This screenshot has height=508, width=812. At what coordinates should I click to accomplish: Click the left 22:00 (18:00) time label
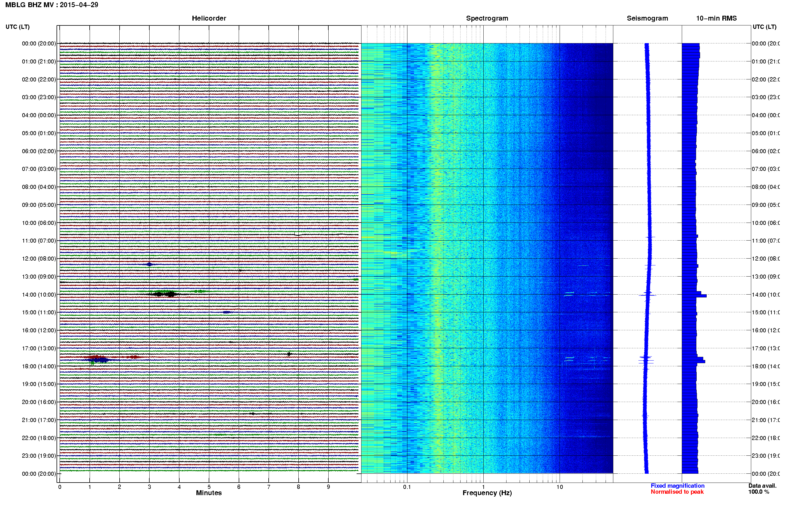click(x=39, y=438)
